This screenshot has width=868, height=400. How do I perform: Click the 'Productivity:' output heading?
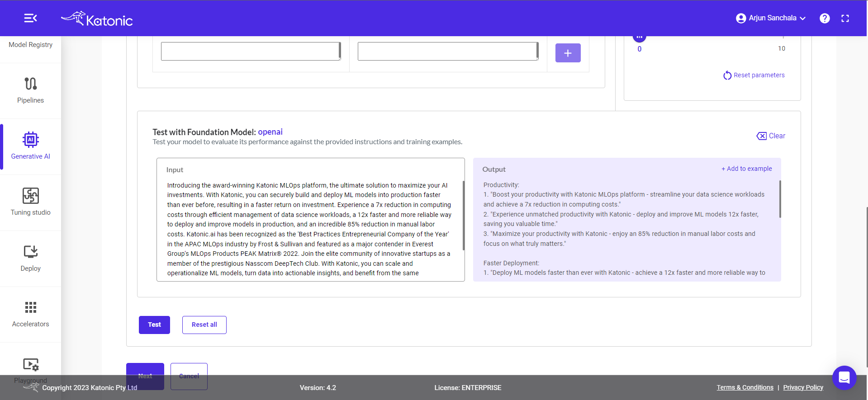[501, 185]
